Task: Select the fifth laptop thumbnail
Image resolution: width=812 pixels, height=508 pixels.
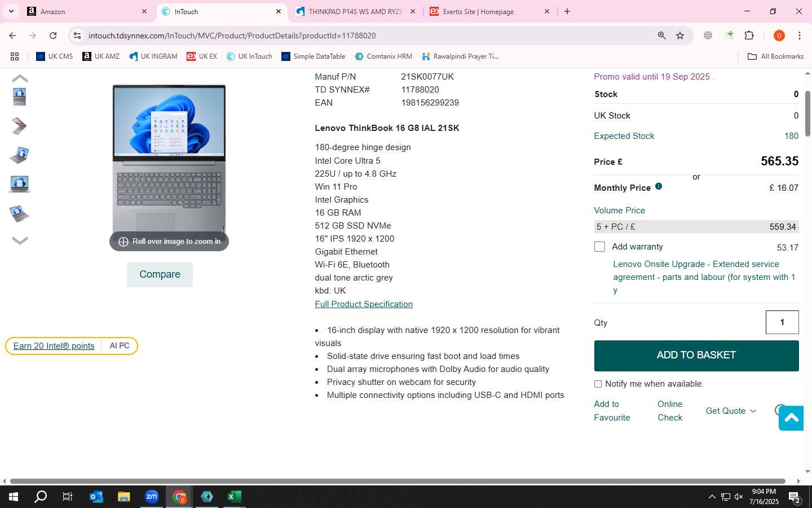Action: (x=20, y=213)
